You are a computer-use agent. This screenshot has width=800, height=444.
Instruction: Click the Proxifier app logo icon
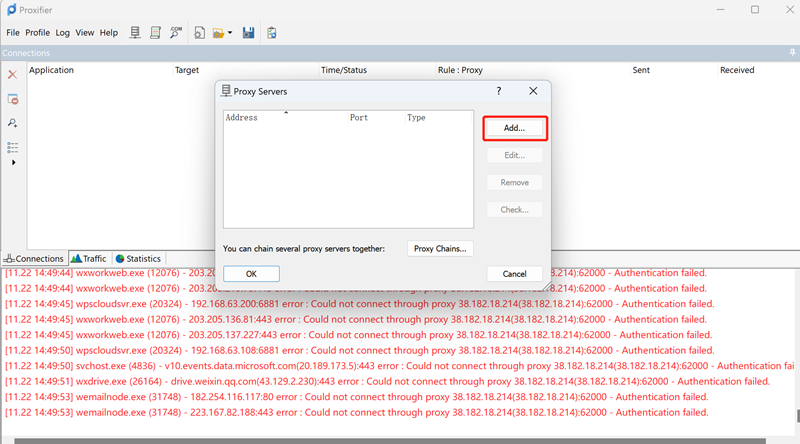tap(11, 10)
